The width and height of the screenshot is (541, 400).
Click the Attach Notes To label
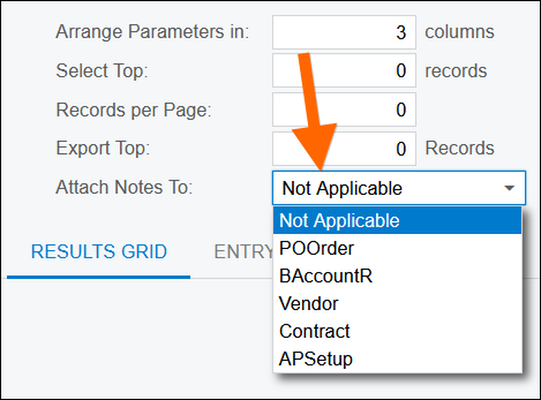pyautogui.click(x=124, y=187)
